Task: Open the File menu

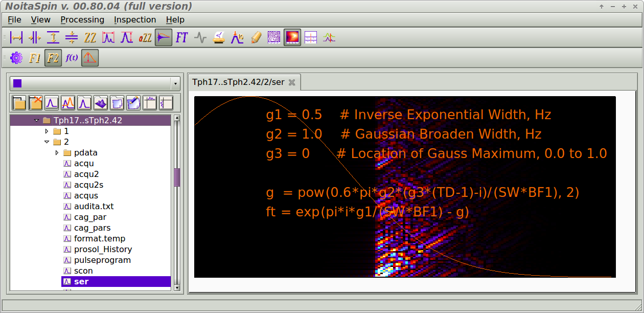Action: click(x=14, y=19)
